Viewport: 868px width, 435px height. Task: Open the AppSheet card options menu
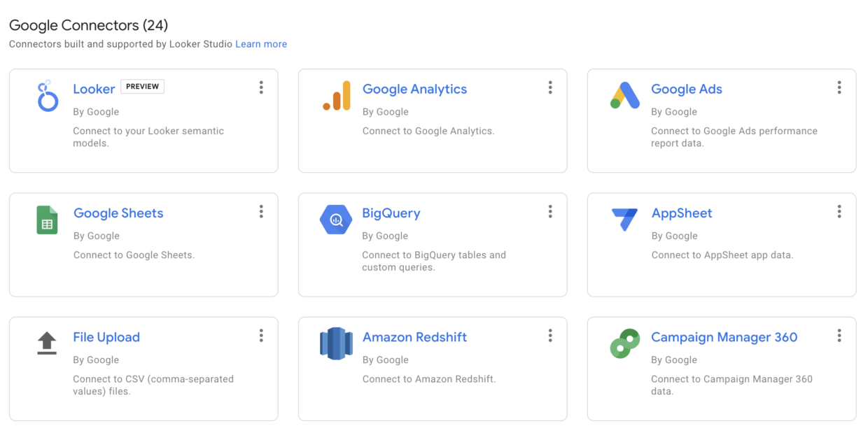click(x=839, y=211)
